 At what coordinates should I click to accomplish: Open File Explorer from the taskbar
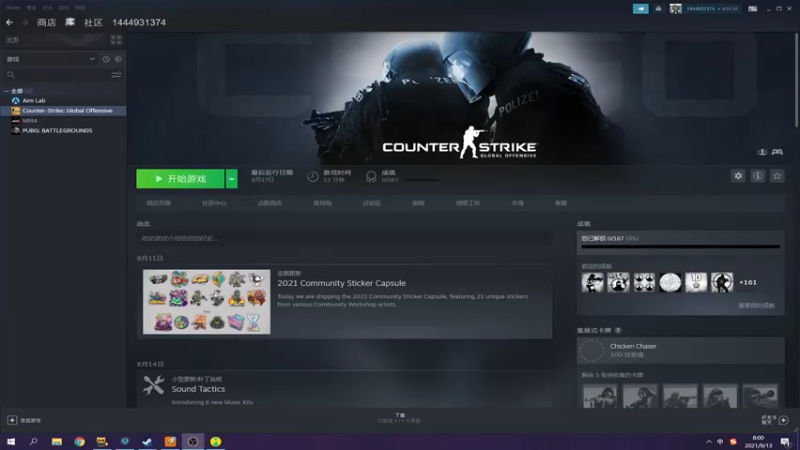[57, 441]
